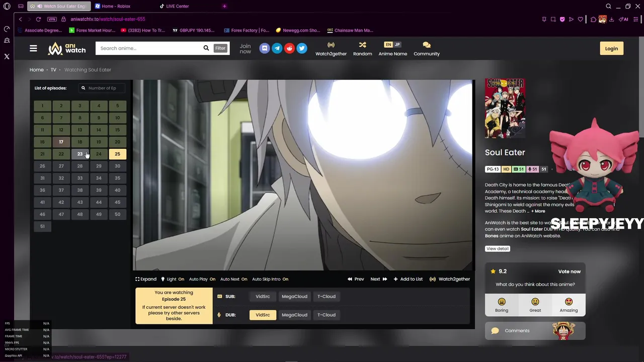
Task: Open the X (Twitter) sidebar icon
Action: click(x=7, y=56)
